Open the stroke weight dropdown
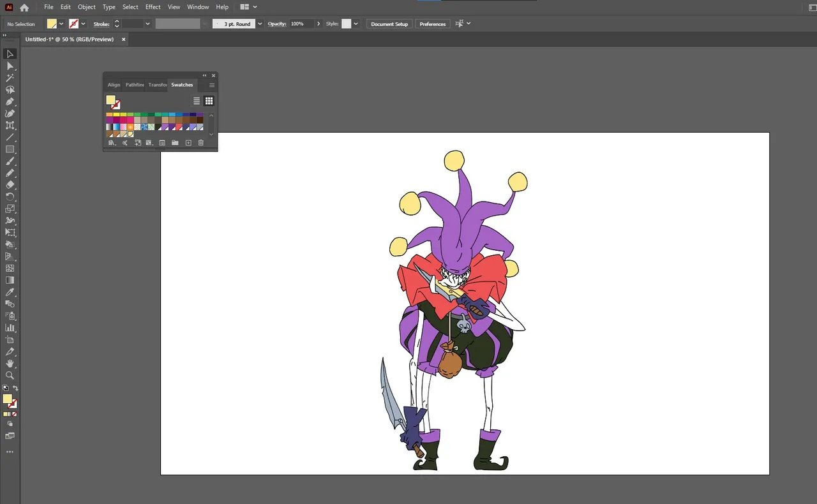 pos(147,24)
